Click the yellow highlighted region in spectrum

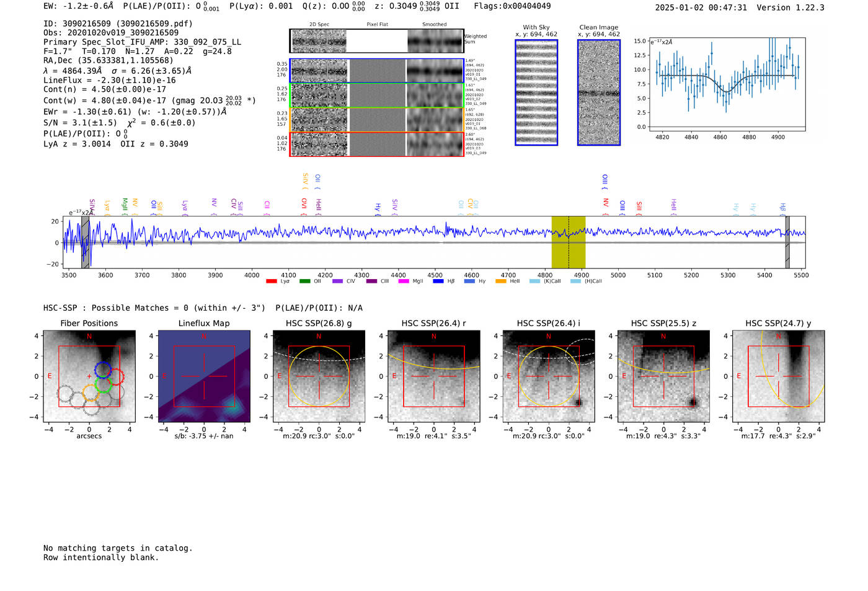569,242
